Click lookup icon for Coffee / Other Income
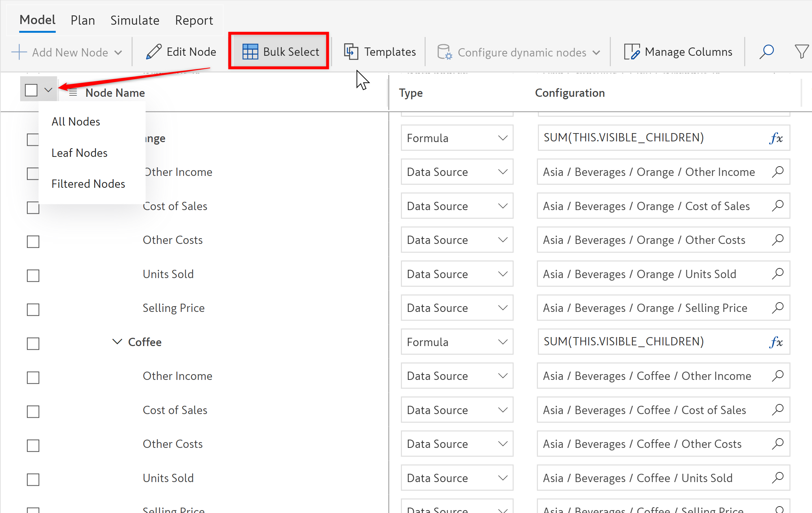Viewport: 812px width, 513px height. [777, 376]
